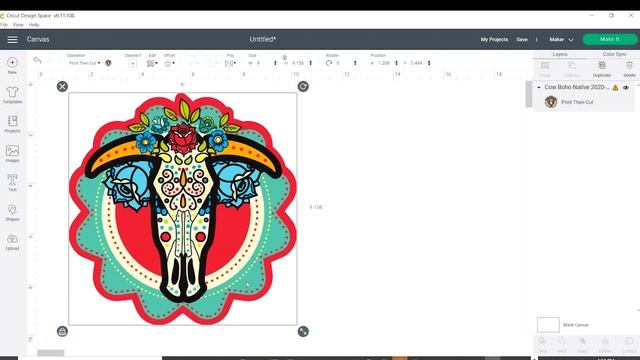This screenshot has height=360, width=640.
Task: Click the My Projects link
Action: click(494, 40)
